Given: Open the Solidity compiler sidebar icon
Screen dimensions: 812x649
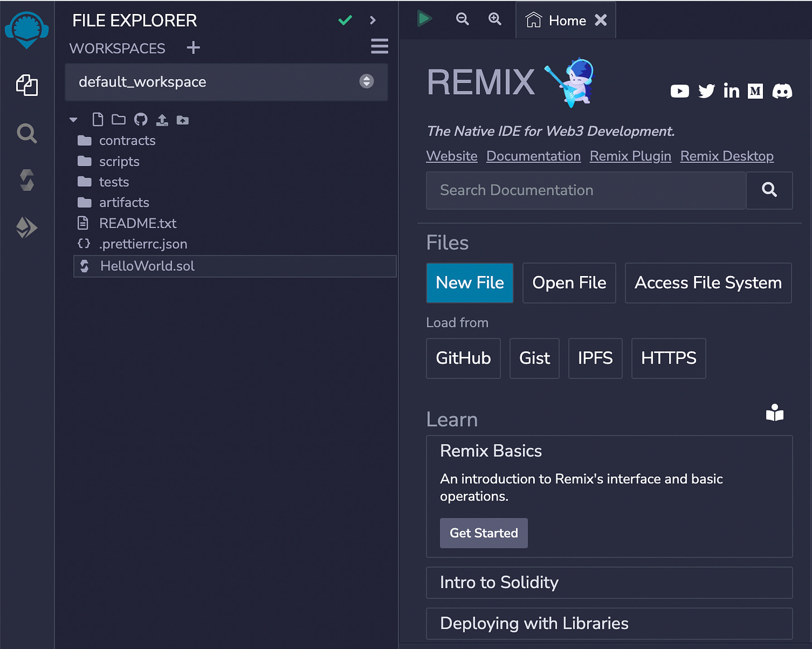Looking at the screenshot, I should pyautogui.click(x=27, y=180).
